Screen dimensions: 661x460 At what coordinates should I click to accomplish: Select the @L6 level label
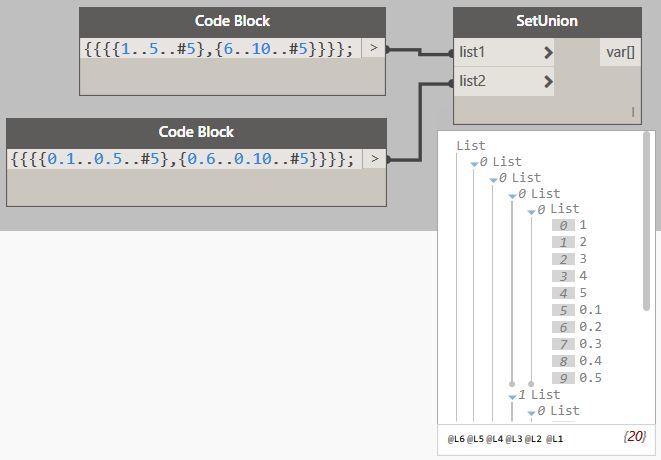[456, 439]
